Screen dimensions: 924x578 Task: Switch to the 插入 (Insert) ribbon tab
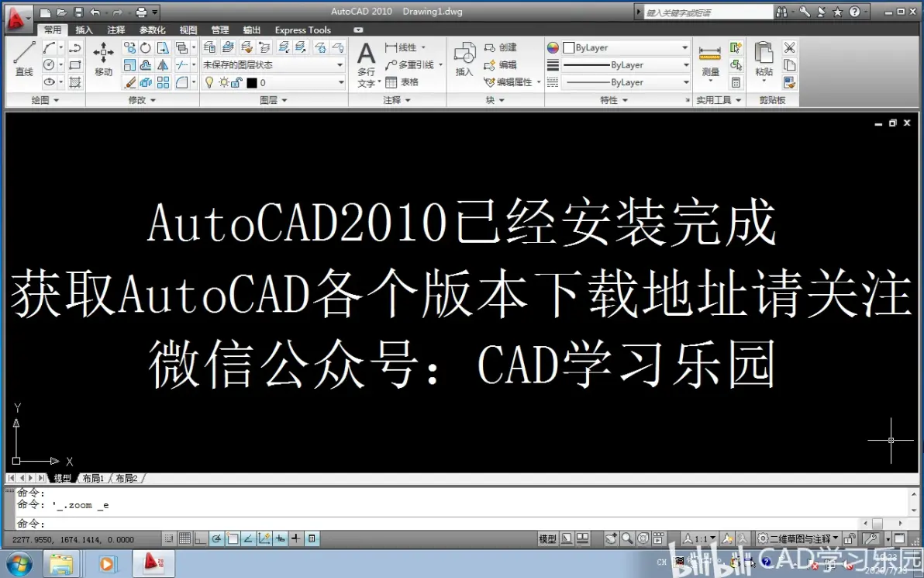pos(84,30)
